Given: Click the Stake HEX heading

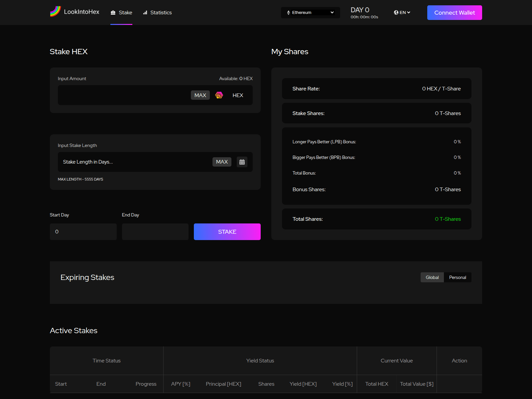Looking at the screenshot, I should click(68, 52).
